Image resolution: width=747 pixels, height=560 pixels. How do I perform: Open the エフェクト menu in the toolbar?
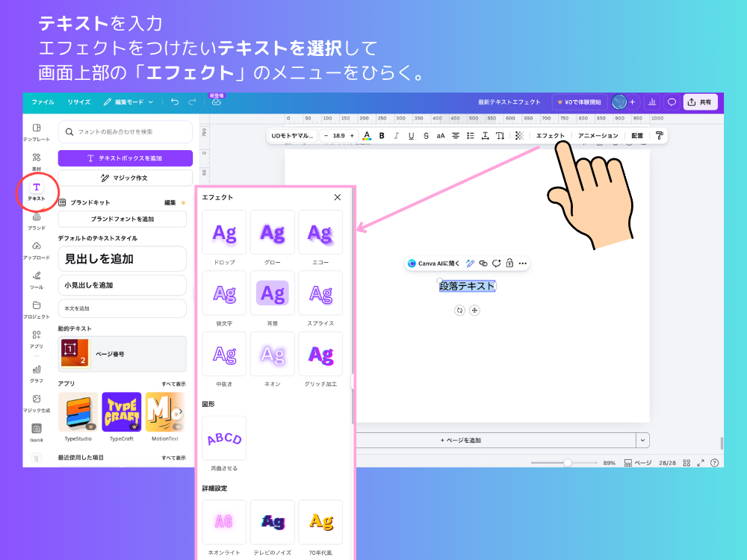pos(551,135)
